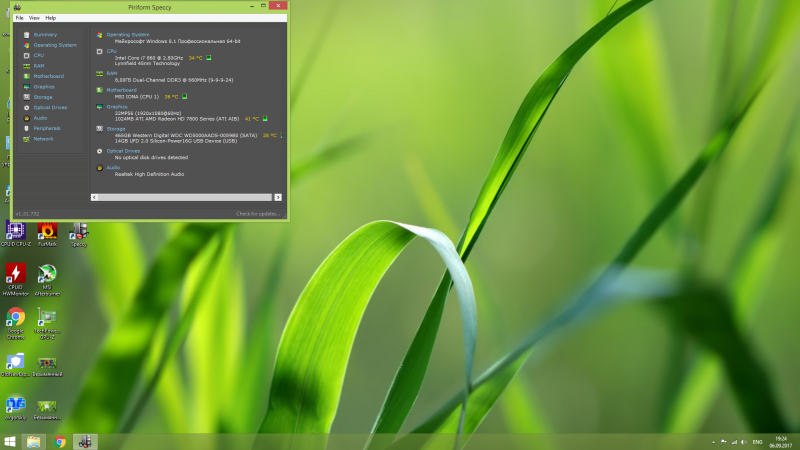Open the View menu

click(x=34, y=18)
